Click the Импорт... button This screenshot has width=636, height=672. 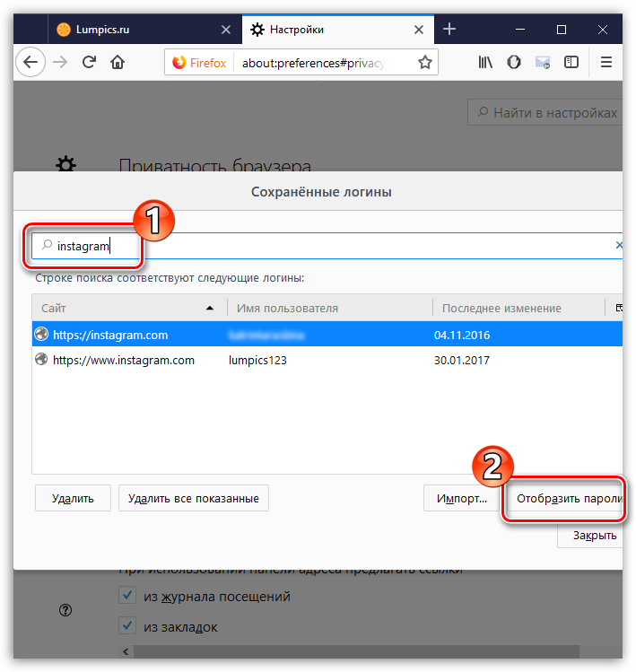(x=462, y=499)
